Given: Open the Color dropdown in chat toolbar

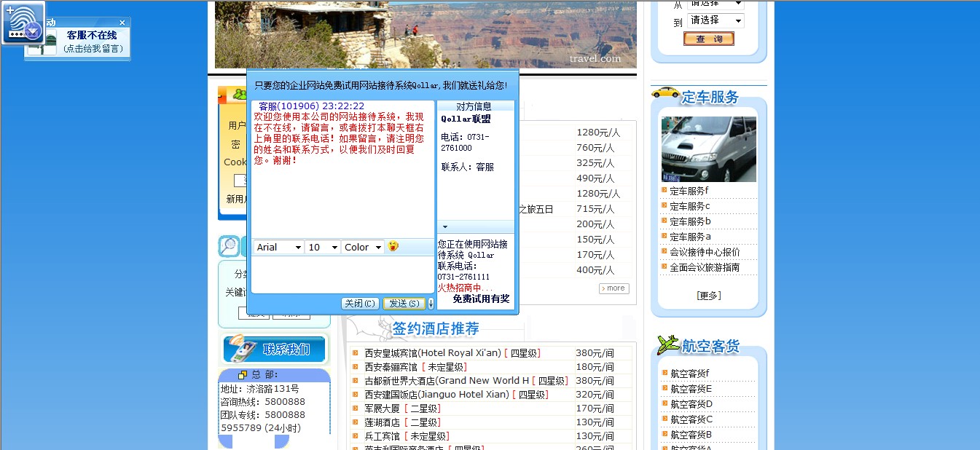Looking at the screenshot, I should click(363, 248).
